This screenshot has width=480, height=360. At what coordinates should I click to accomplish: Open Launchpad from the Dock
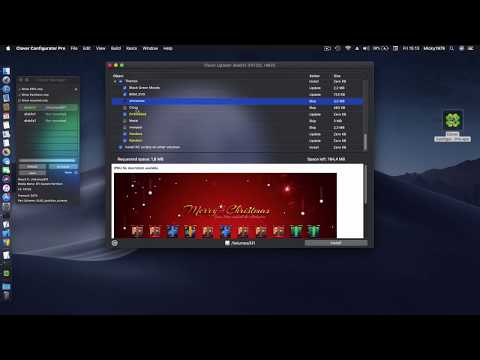6,80
